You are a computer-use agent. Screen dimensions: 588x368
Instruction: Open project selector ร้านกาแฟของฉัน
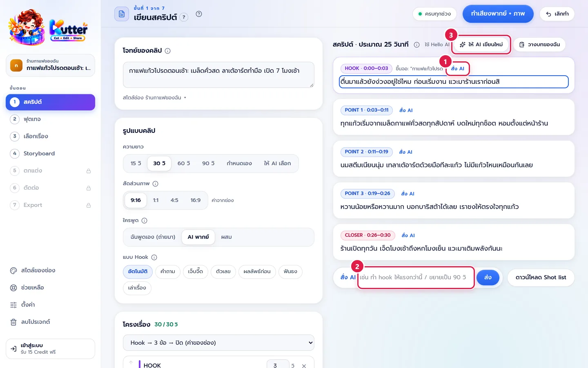(x=50, y=65)
